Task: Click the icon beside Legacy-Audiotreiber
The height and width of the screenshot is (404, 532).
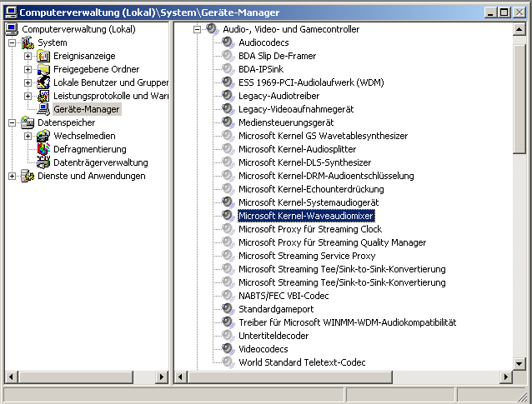Action: coord(228,96)
